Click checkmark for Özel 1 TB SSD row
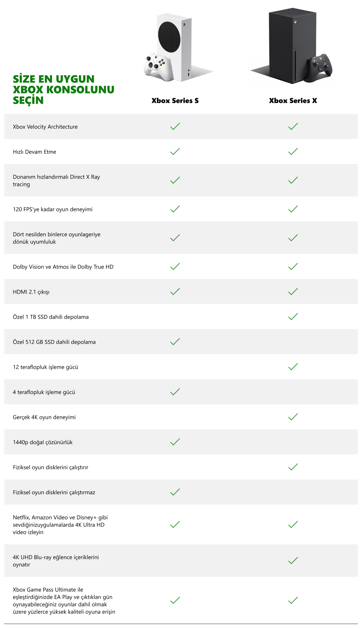362x628 pixels. click(293, 317)
